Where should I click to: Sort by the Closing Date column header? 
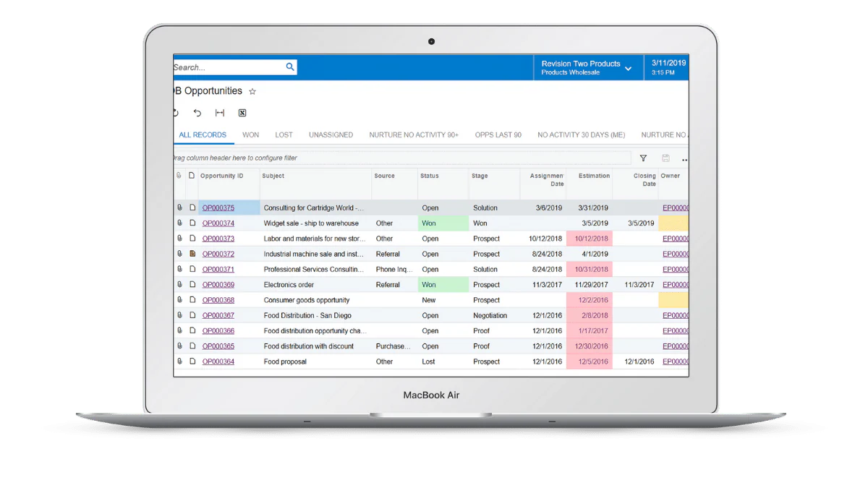(x=644, y=179)
